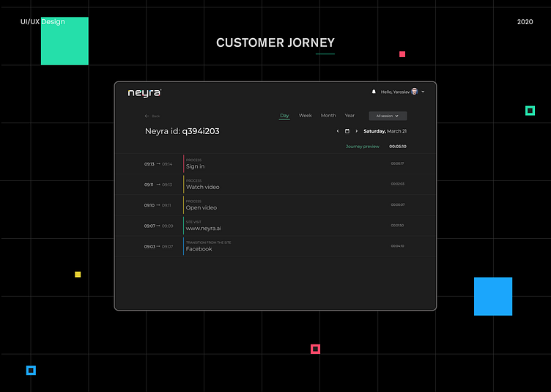Open the All session dropdown
This screenshot has width=551, height=392.
388,116
